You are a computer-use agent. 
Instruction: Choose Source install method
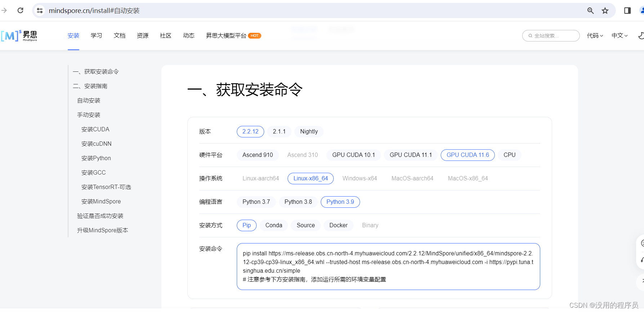pos(306,225)
